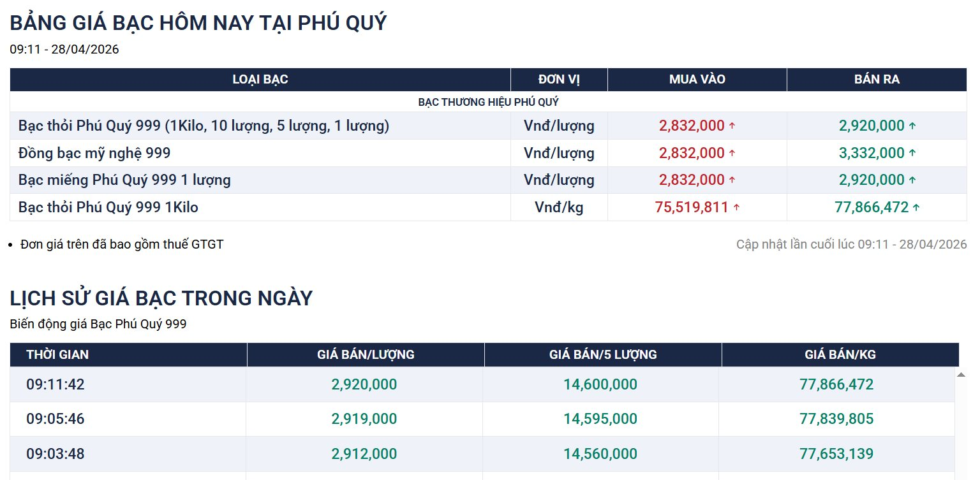Click red up arrow in Đồng bạc mỹ nghệ row

tap(732, 154)
